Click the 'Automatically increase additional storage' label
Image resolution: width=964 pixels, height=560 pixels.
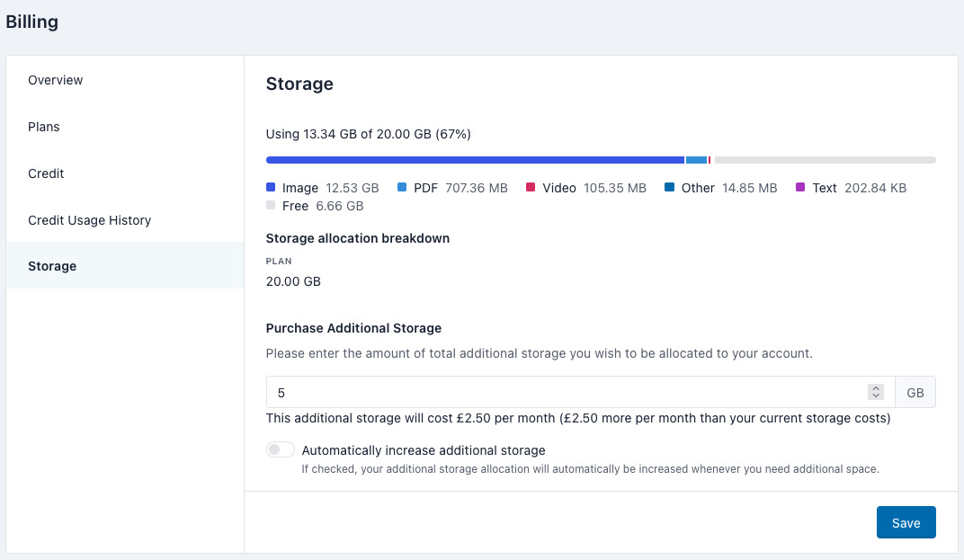[424, 450]
